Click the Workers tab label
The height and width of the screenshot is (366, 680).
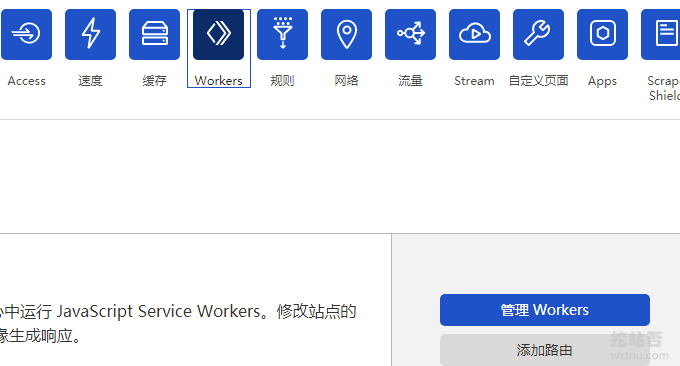[x=219, y=81]
